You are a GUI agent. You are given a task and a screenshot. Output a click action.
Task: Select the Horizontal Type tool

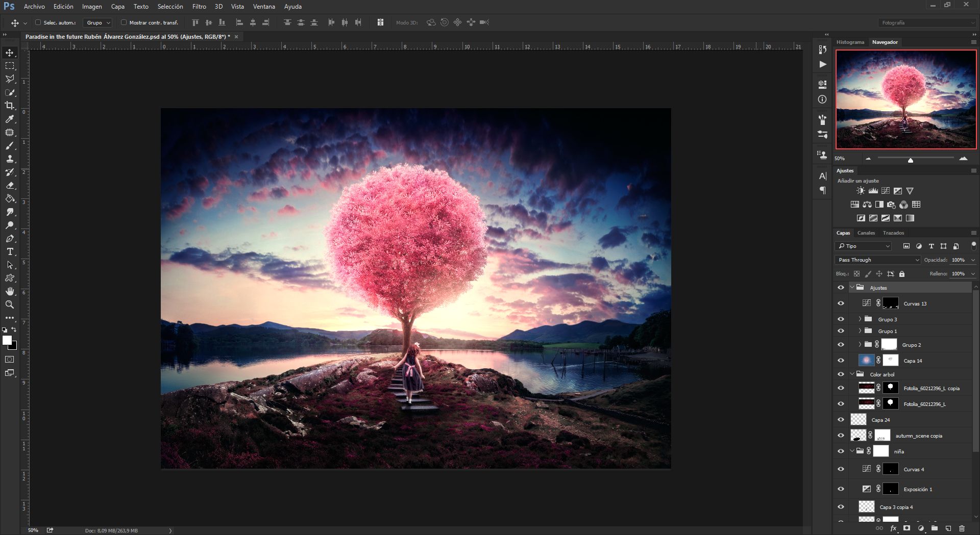point(10,251)
